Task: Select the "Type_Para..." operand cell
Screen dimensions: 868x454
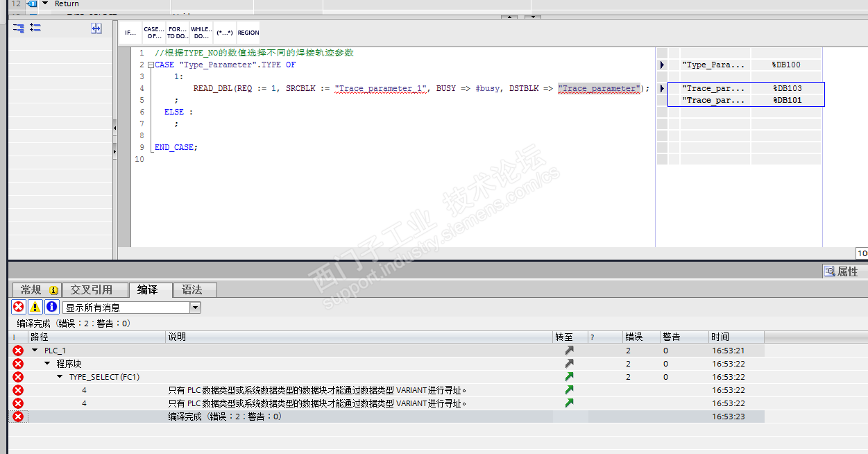Action: (x=714, y=65)
